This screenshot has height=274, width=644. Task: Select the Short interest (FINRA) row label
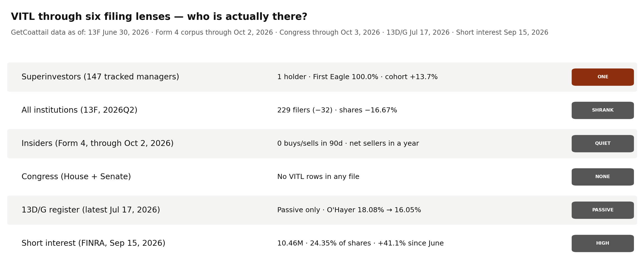tap(93, 243)
